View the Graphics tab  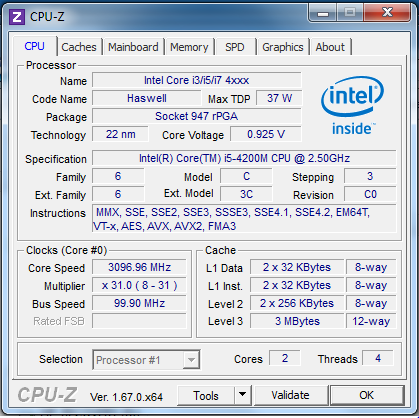coord(283,47)
